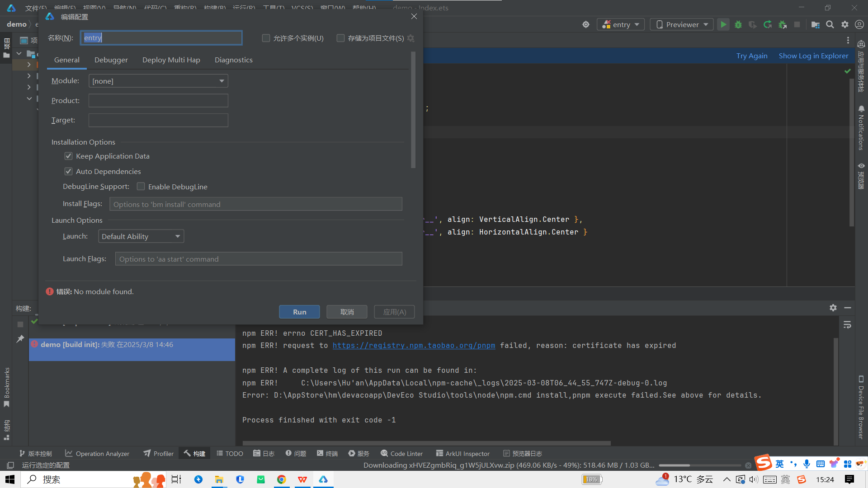Click the user account avatar icon
This screenshot has width=868, height=488.
(859, 24)
